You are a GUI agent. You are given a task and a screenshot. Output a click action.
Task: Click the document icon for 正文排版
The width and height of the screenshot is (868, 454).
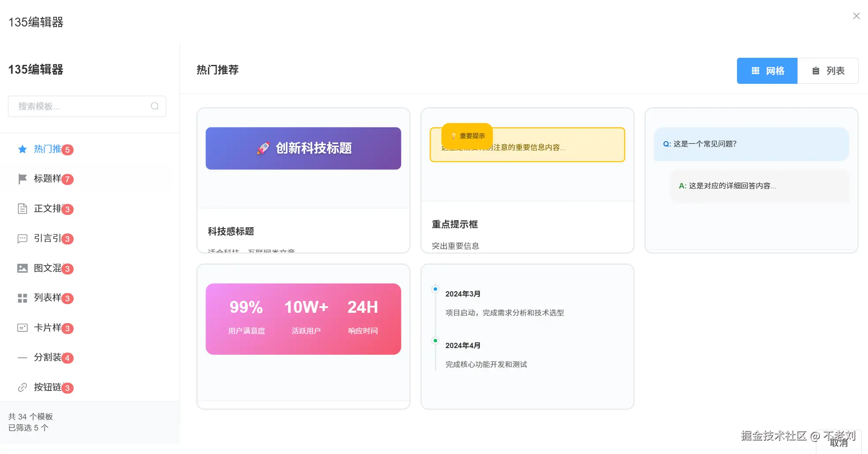22,209
